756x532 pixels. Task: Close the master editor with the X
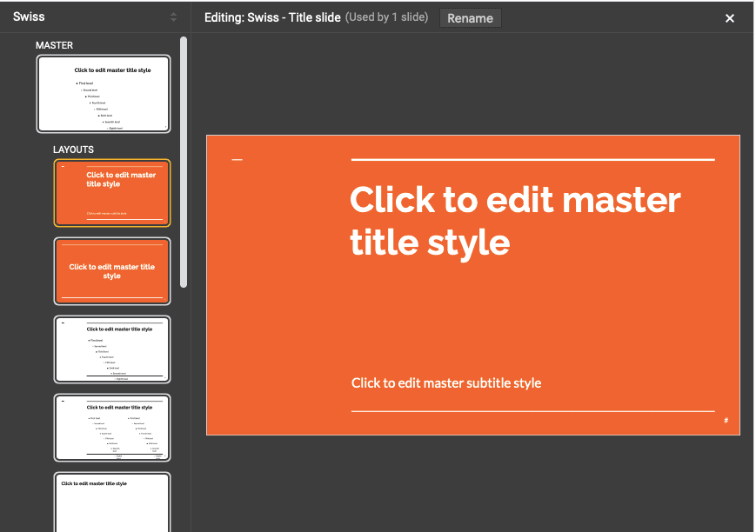tap(730, 18)
